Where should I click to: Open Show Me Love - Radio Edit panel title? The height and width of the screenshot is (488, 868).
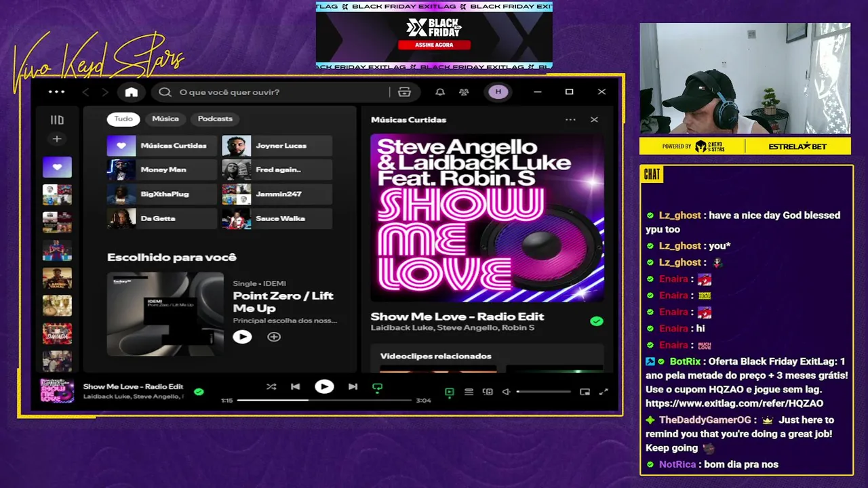(457, 317)
